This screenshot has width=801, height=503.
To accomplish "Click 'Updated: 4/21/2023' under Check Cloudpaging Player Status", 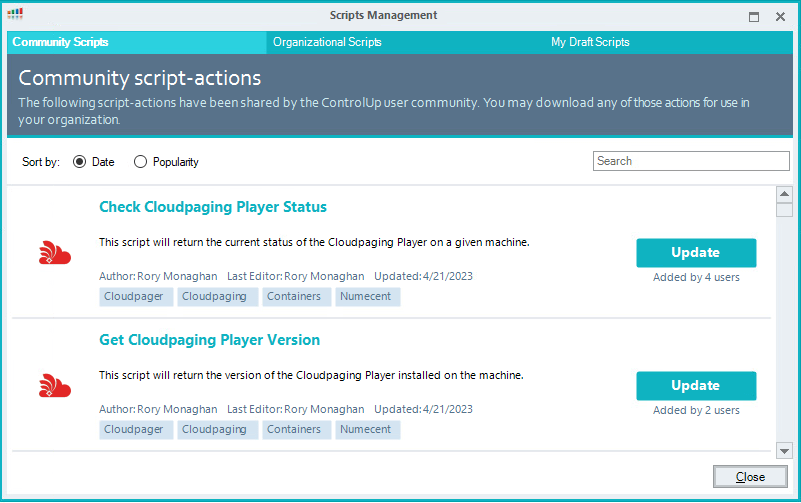I will [423, 276].
